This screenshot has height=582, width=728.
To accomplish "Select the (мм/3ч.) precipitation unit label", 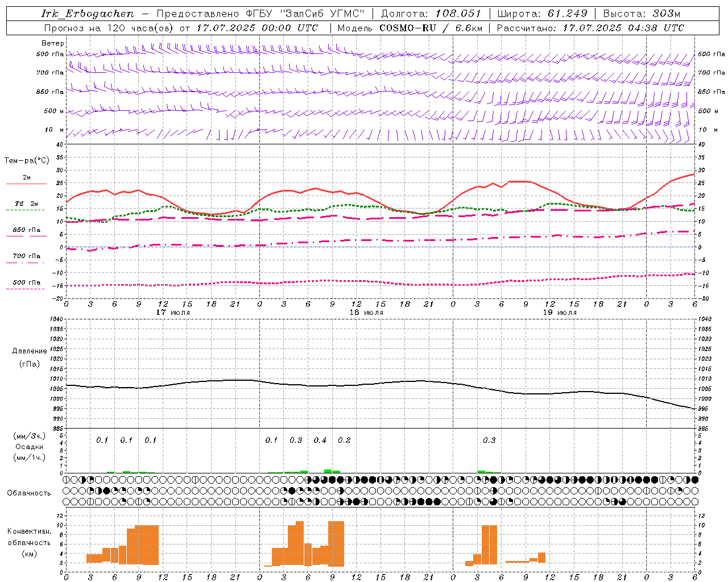I will tap(30, 436).
